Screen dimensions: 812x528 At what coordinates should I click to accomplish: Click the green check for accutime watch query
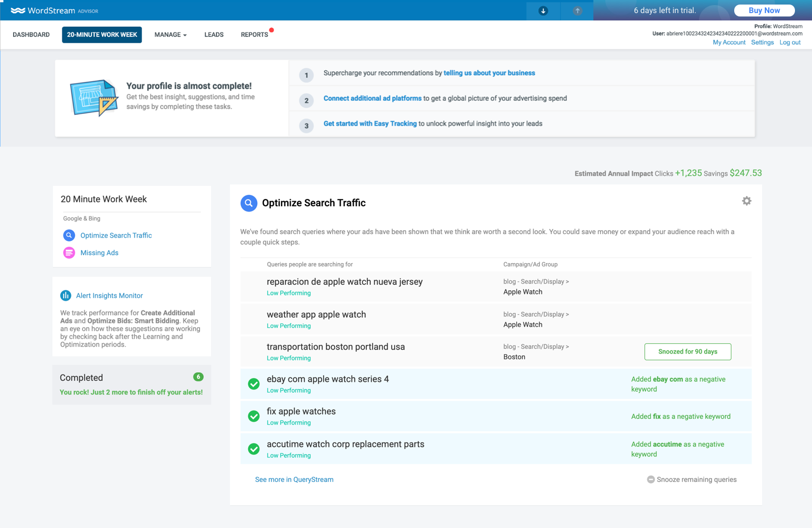point(254,449)
